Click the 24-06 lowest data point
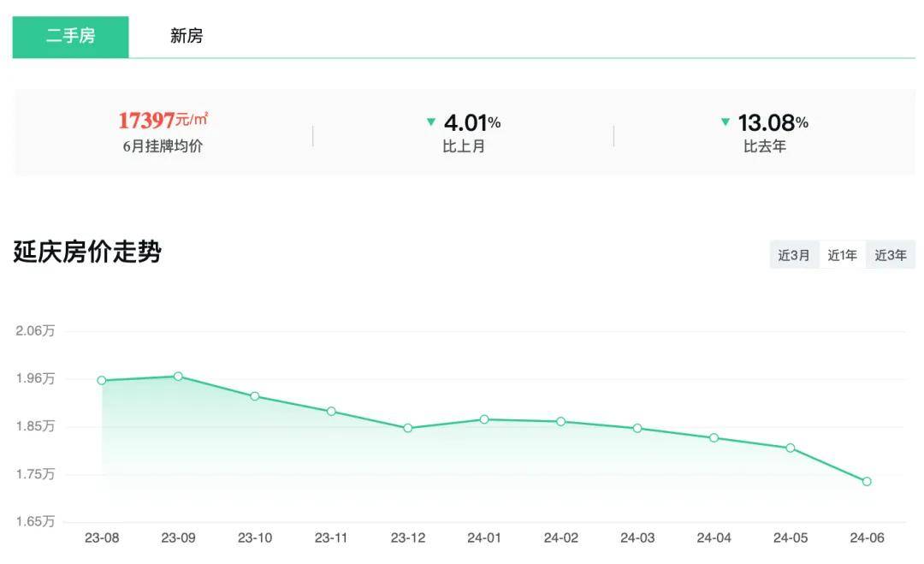The image size is (924, 564). (x=867, y=482)
